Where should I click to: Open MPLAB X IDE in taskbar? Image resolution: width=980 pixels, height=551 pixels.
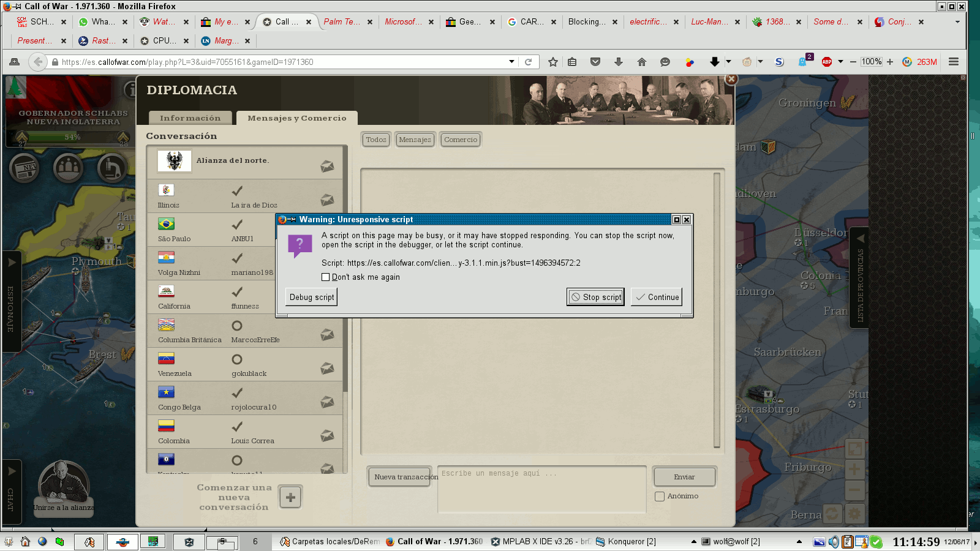(x=540, y=542)
